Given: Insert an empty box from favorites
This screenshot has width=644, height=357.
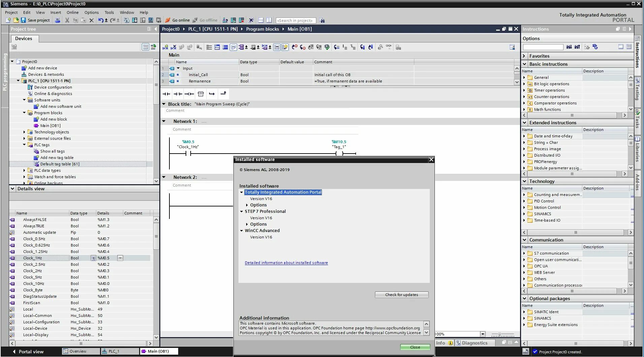Looking at the screenshot, I should pos(201,94).
